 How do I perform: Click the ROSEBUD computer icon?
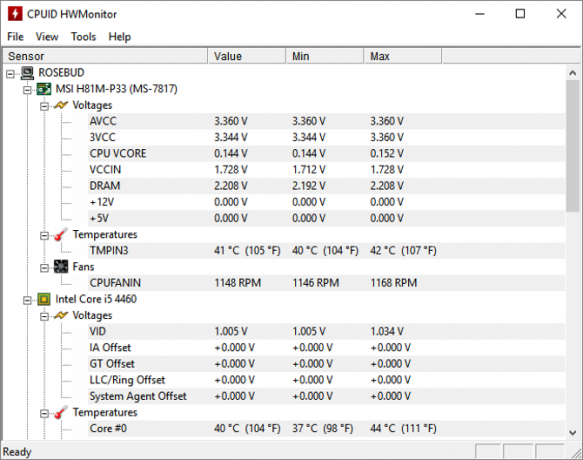[x=27, y=73]
